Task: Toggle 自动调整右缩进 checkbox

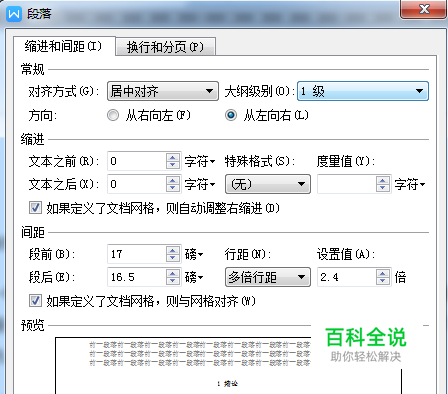Action: [35, 208]
